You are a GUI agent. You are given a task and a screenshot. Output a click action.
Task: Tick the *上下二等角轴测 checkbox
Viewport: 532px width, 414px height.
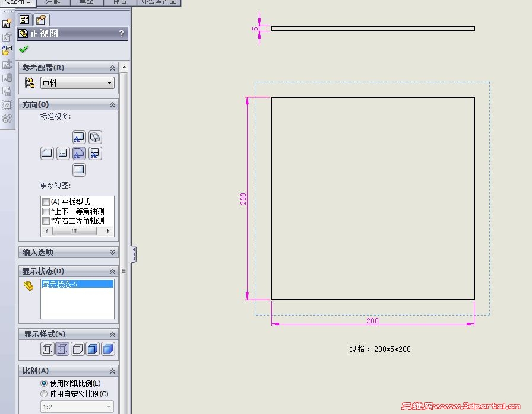(46, 211)
